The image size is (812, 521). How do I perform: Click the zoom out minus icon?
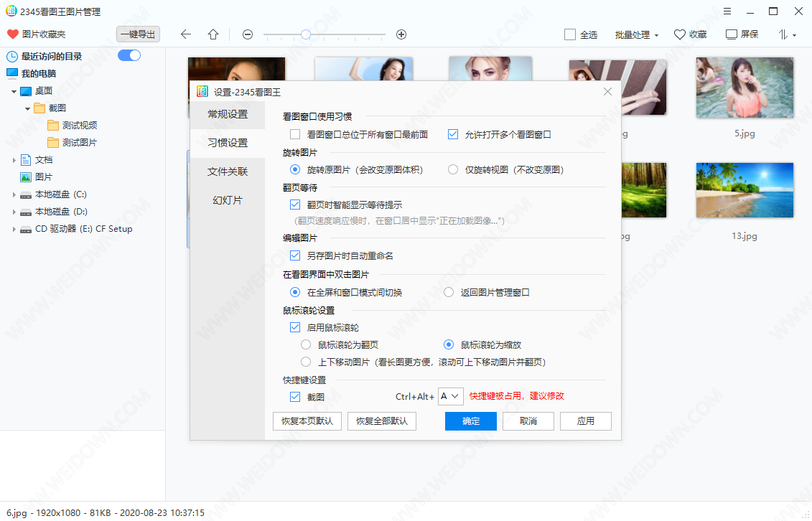click(248, 34)
